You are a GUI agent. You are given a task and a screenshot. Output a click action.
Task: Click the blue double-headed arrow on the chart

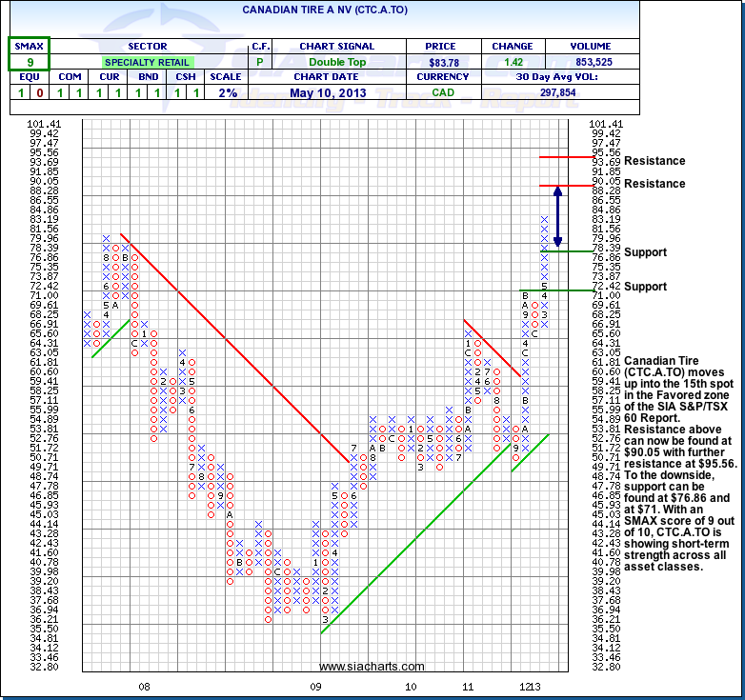coord(557,216)
